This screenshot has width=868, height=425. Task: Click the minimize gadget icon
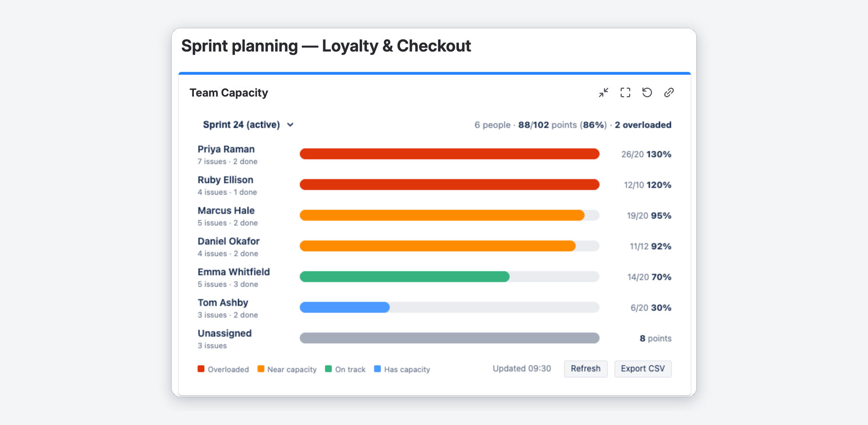coord(604,93)
